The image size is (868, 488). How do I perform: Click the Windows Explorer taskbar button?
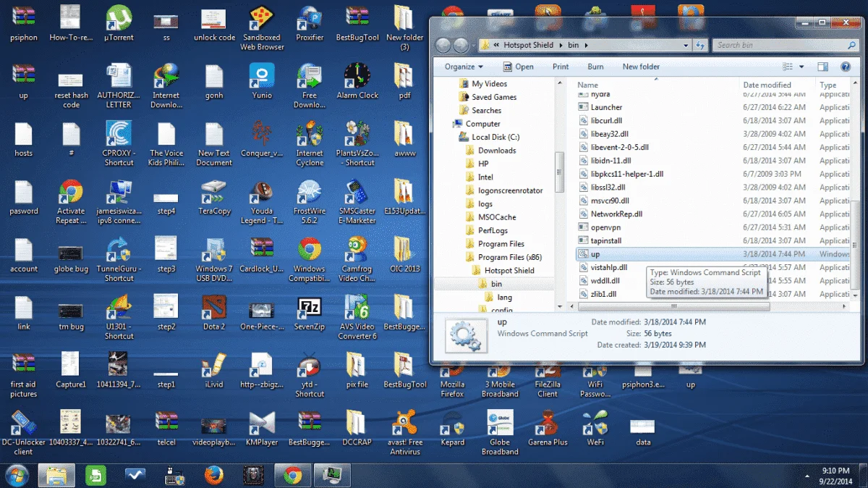56,475
